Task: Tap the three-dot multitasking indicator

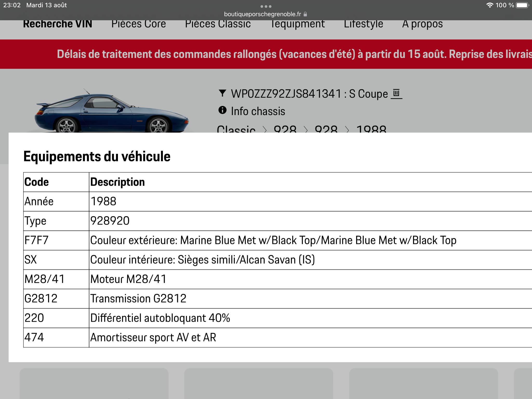Action: point(266,6)
